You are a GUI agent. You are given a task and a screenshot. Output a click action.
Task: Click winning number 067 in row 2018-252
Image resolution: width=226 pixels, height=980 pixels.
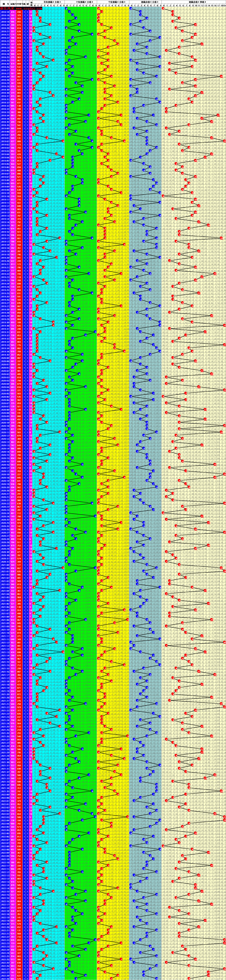(19, 60)
